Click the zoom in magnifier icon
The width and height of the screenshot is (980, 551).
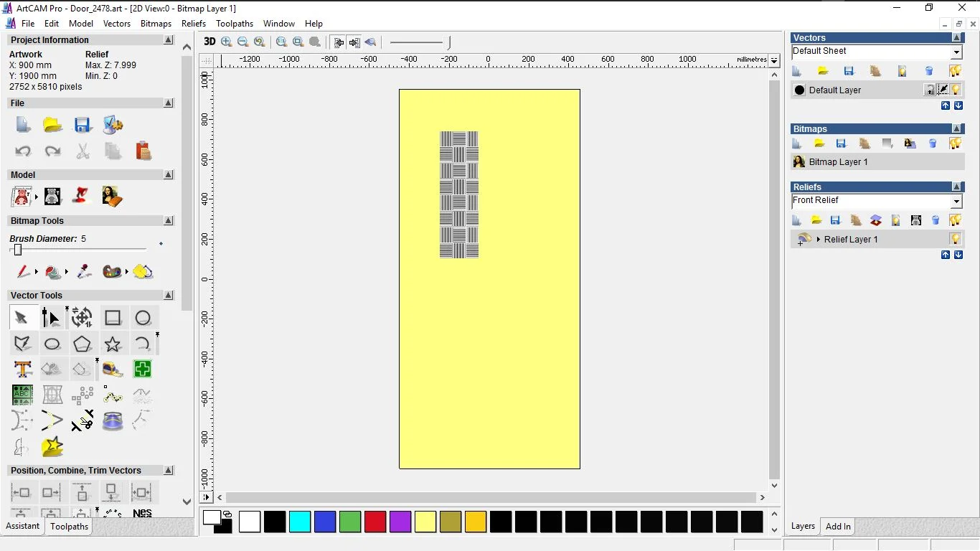(x=227, y=42)
